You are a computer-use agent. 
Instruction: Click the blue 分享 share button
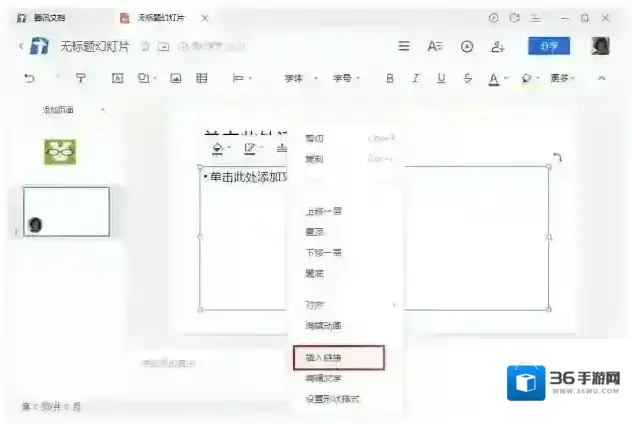point(549,46)
